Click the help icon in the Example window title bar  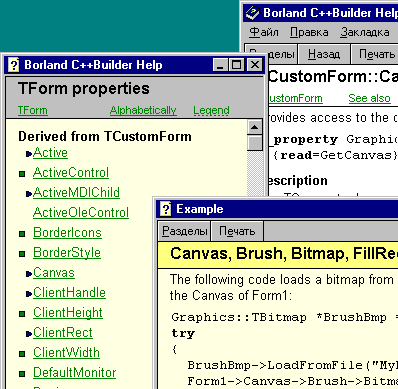click(166, 209)
